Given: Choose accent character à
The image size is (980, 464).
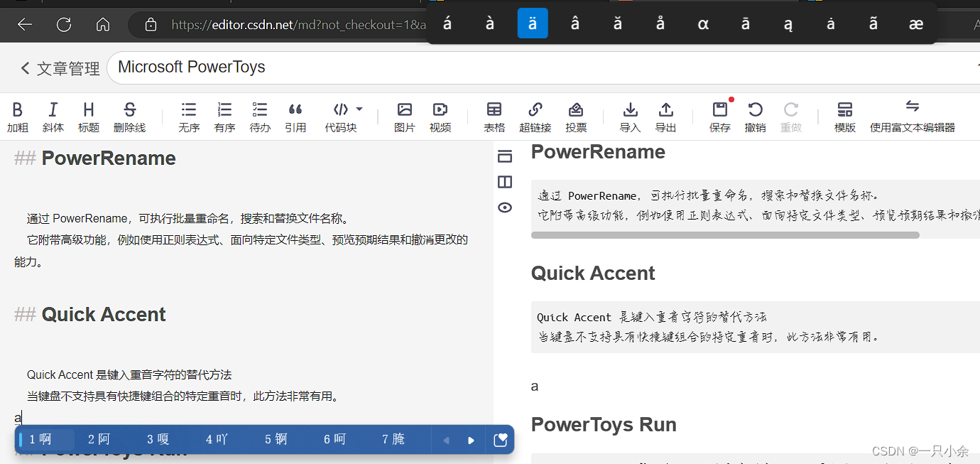Looking at the screenshot, I should point(490,23).
